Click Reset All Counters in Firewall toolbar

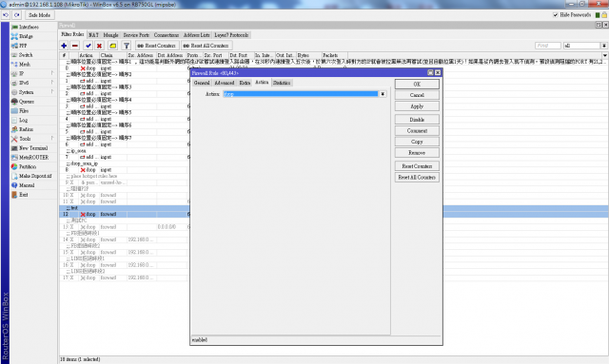(x=206, y=46)
